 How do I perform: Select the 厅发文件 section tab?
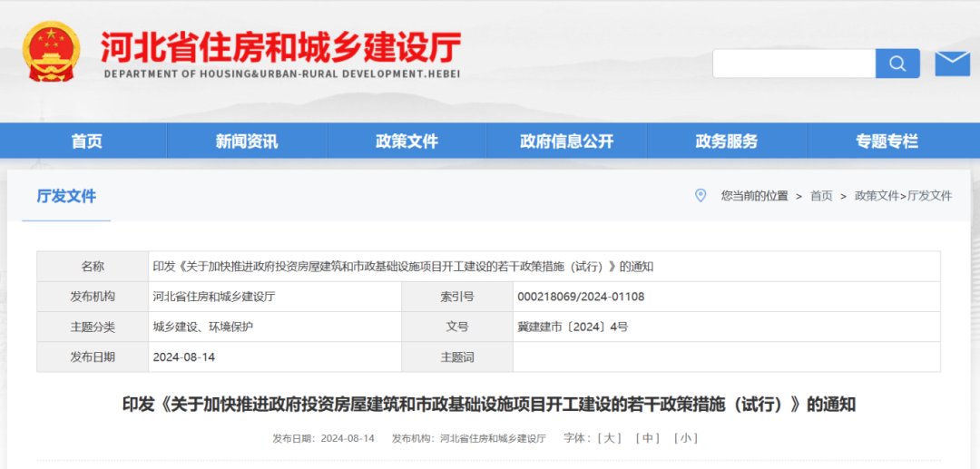tap(66, 196)
